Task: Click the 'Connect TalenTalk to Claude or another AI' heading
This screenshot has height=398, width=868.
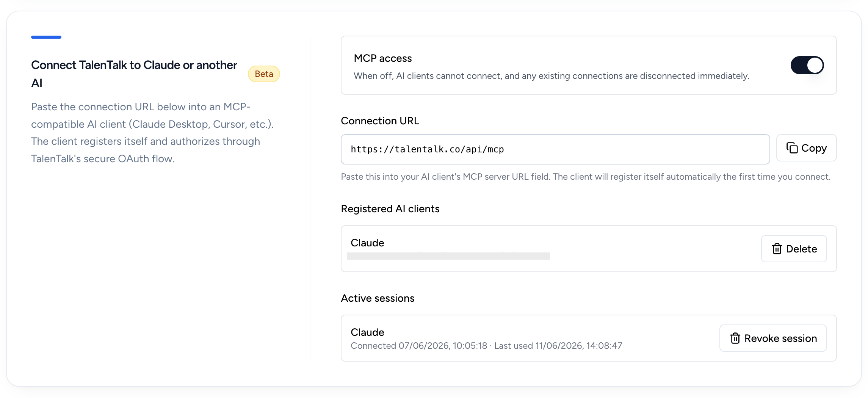Action: coord(134,74)
